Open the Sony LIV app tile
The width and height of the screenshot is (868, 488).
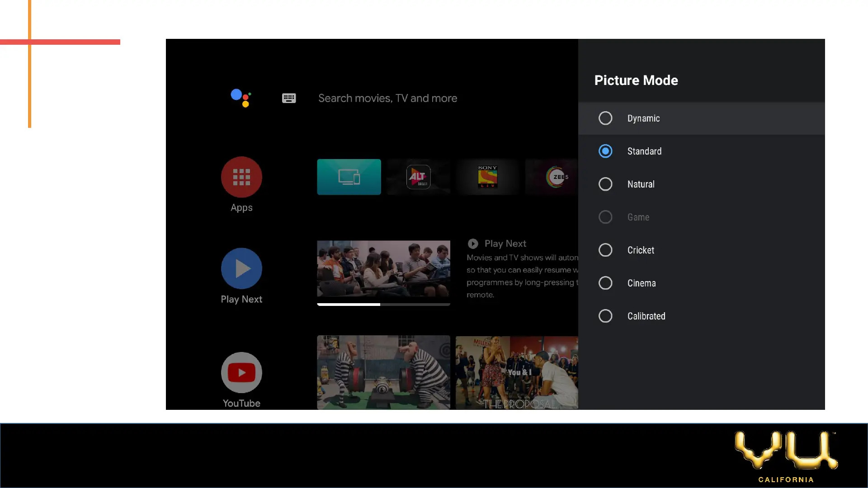coord(487,177)
